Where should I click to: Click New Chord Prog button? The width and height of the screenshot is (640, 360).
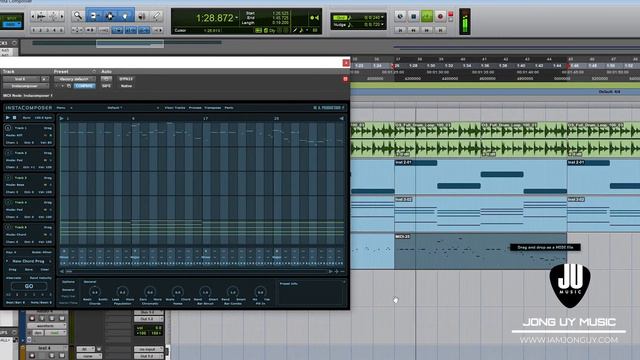(x=28, y=261)
